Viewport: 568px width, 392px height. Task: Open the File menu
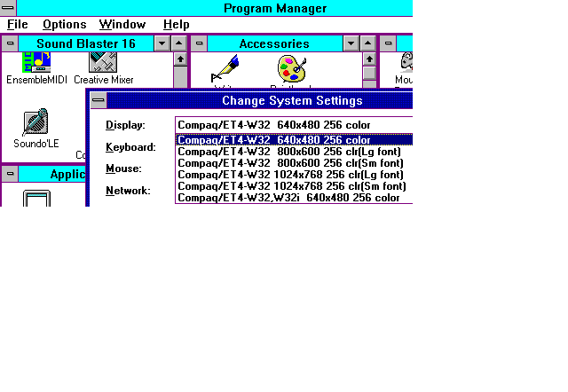[x=18, y=24]
